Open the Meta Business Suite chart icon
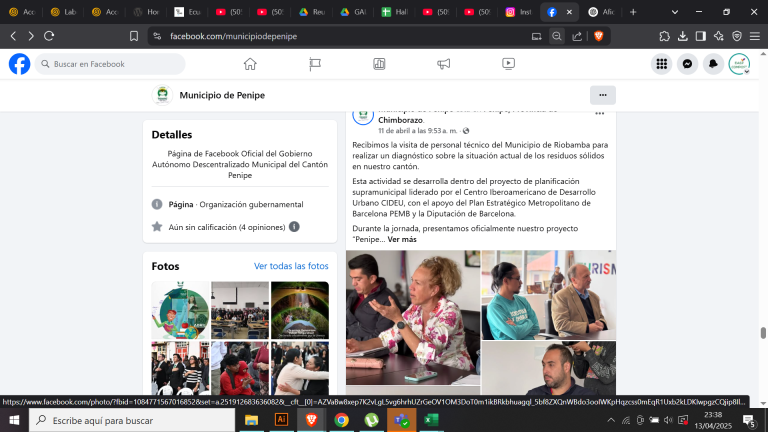The width and height of the screenshot is (768, 432). click(x=379, y=64)
